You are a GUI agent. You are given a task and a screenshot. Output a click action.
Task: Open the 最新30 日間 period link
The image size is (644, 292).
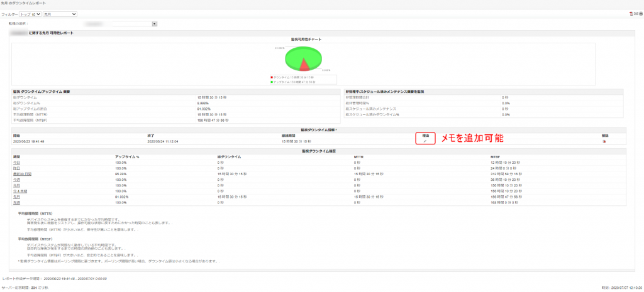[x=22, y=174]
